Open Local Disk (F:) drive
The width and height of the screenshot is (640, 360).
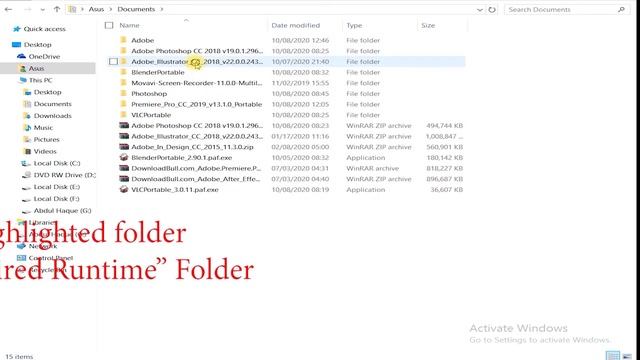[56, 198]
